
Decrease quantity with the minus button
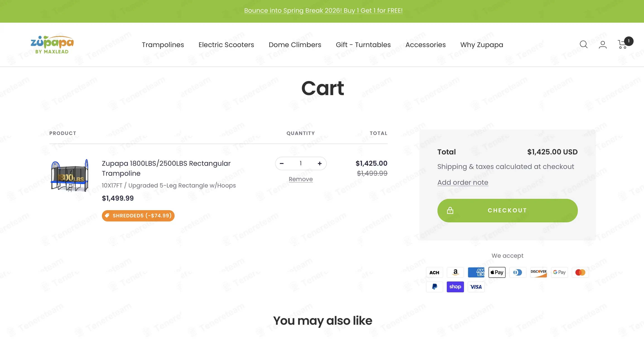click(x=282, y=163)
